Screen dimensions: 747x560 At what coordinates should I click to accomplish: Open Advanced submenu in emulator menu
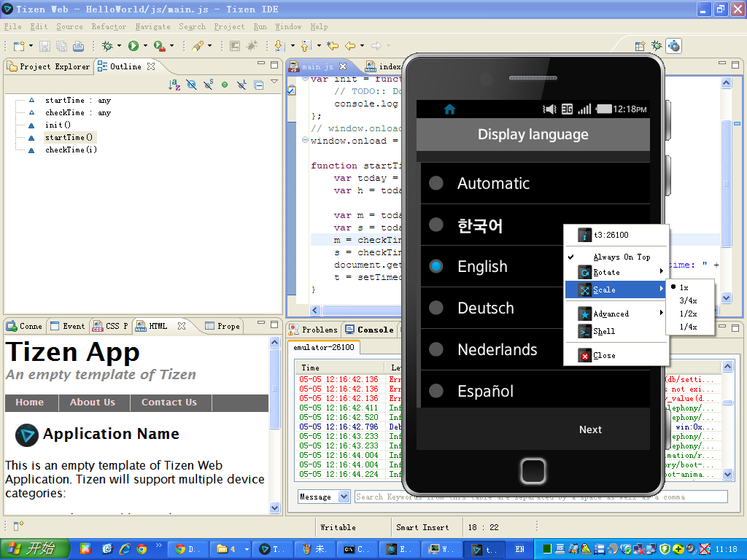pos(616,314)
